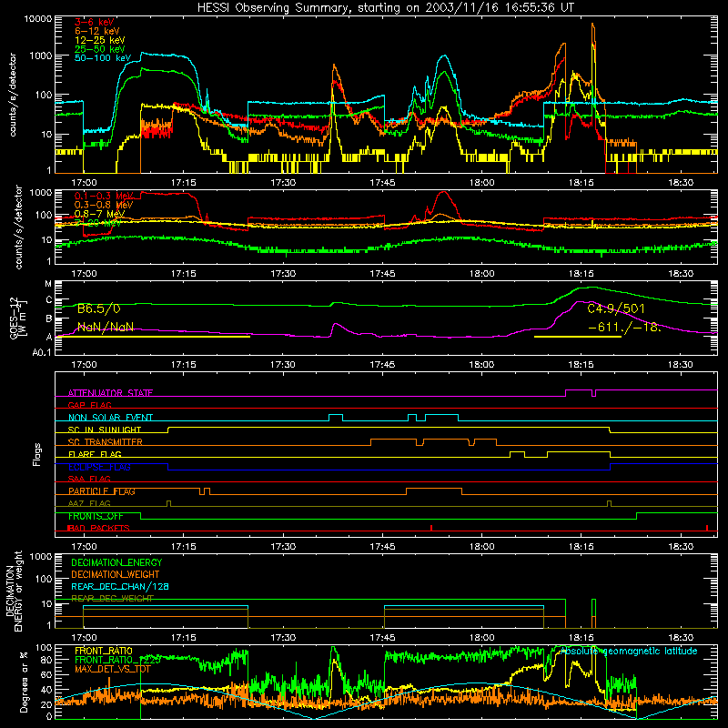Click the ATTENUATOR_STATE flag label

(110, 393)
